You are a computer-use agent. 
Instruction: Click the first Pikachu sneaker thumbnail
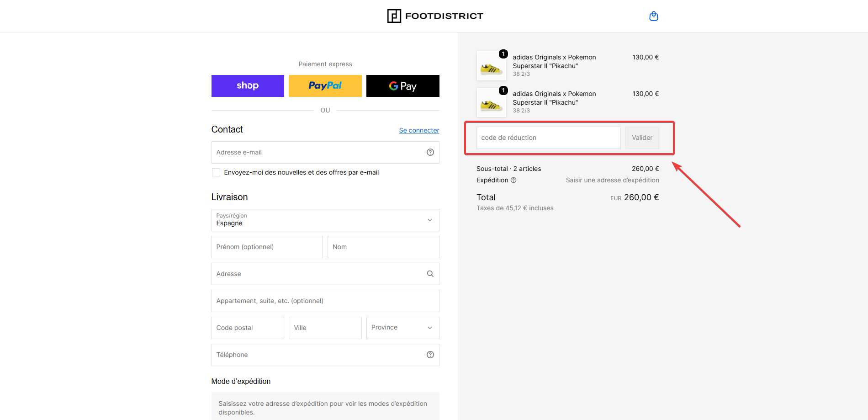(492, 66)
